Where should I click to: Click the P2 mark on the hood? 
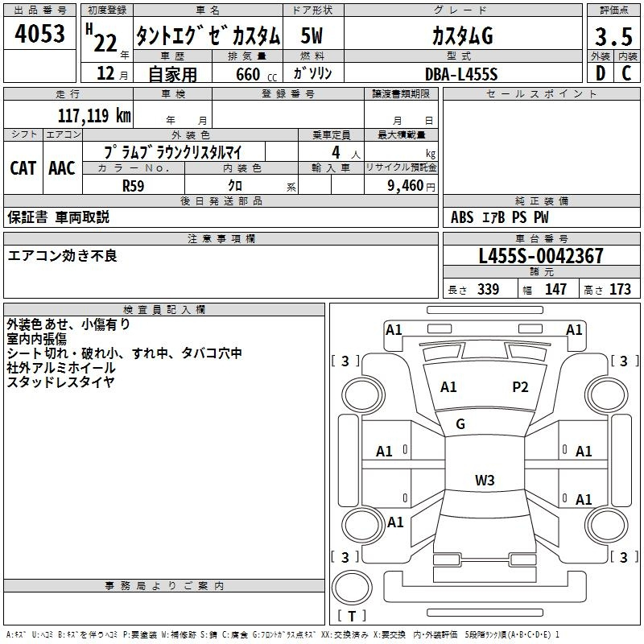click(x=520, y=387)
